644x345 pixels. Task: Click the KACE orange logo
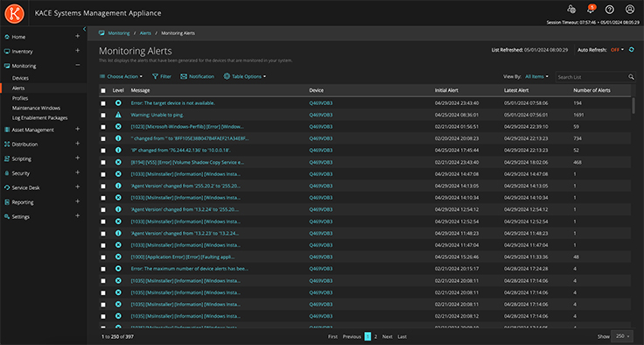tap(14, 13)
